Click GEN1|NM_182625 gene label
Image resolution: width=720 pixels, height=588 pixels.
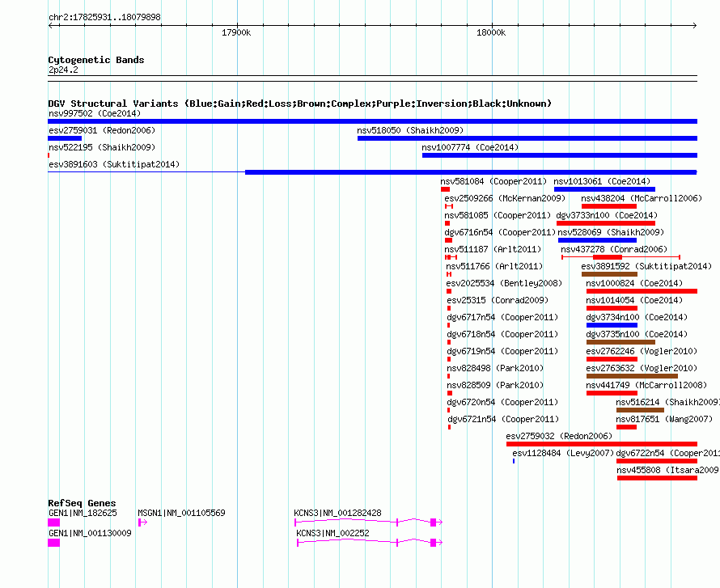point(83,513)
